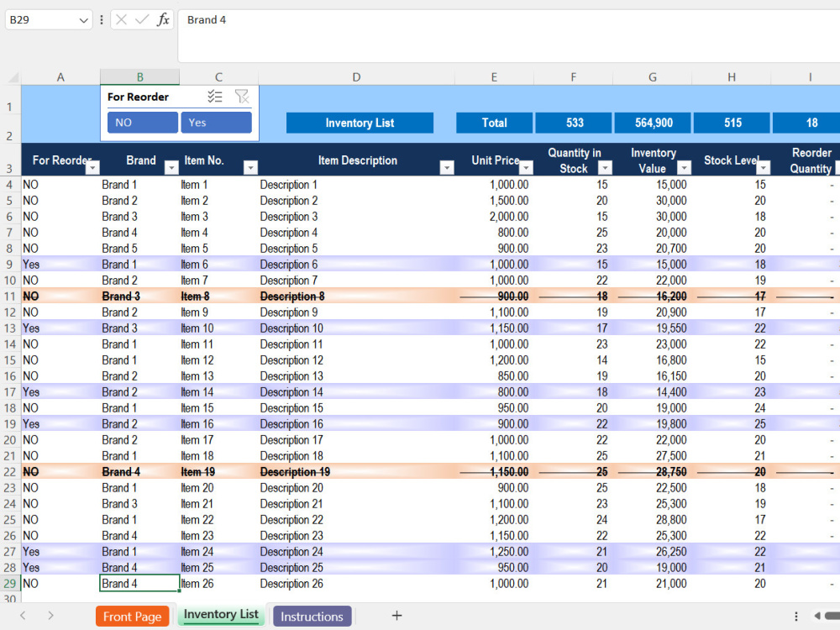
Task: Click the select-all corner triangle
Action: (13, 77)
